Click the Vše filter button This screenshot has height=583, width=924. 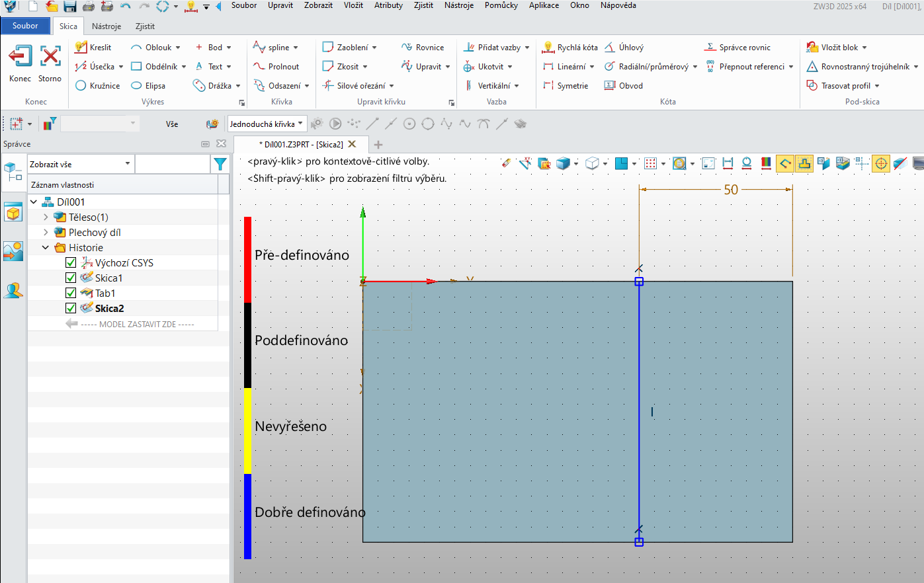point(172,124)
